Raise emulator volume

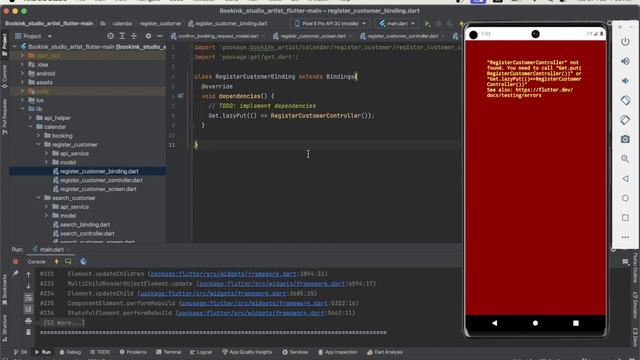pos(625,61)
